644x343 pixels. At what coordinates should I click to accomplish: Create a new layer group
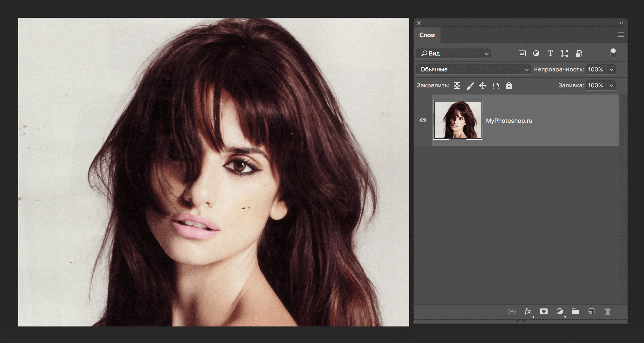[x=575, y=311]
